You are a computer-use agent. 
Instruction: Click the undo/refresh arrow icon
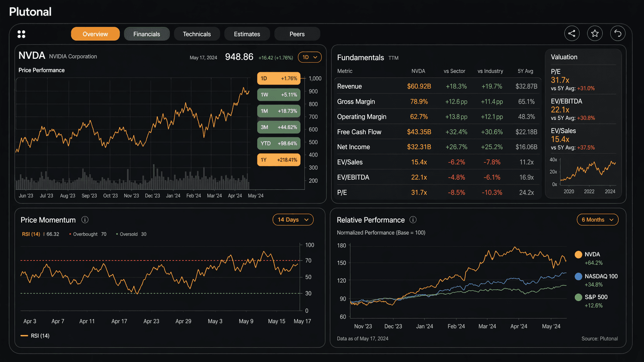coord(618,33)
